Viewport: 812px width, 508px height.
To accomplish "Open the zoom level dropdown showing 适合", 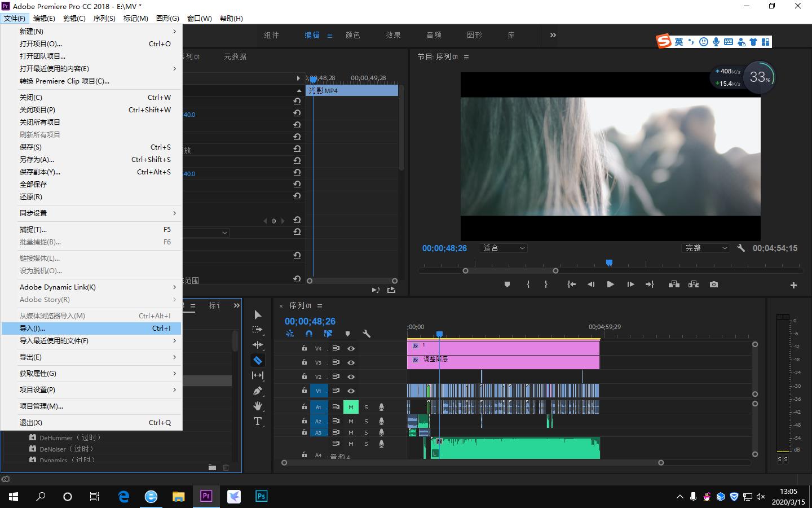I will pyautogui.click(x=503, y=248).
